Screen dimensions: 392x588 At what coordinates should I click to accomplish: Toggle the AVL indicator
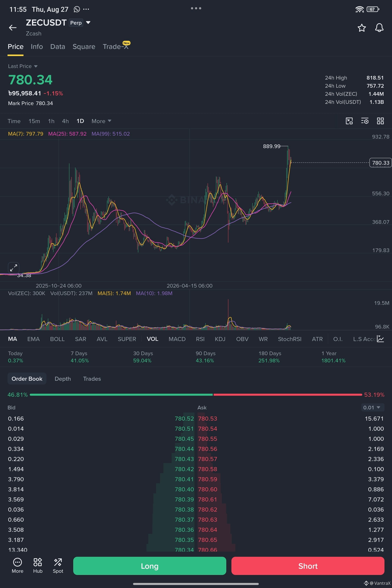102,339
